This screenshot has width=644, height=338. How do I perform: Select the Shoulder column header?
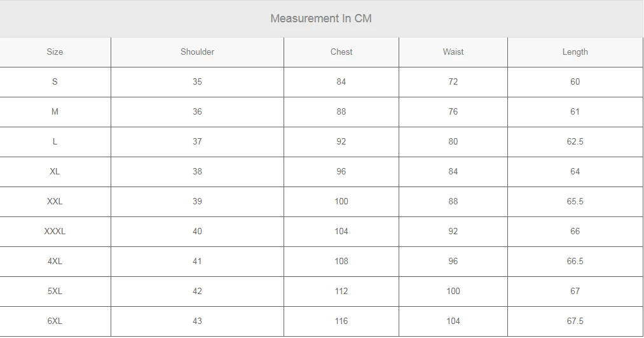[x=197, y=52]
